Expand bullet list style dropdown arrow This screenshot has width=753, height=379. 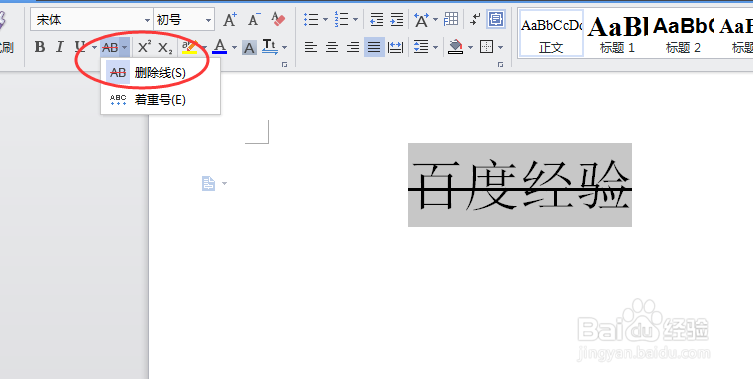[x=325, y=20]
